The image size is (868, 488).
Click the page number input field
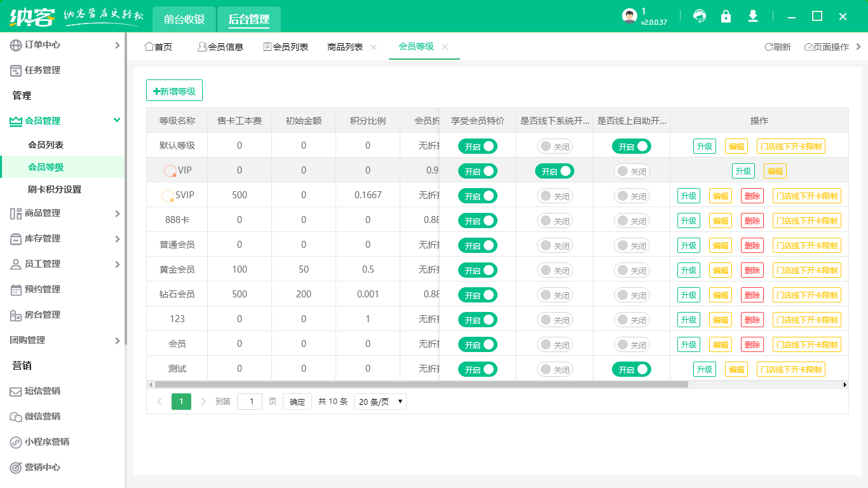tap(249, 402)
